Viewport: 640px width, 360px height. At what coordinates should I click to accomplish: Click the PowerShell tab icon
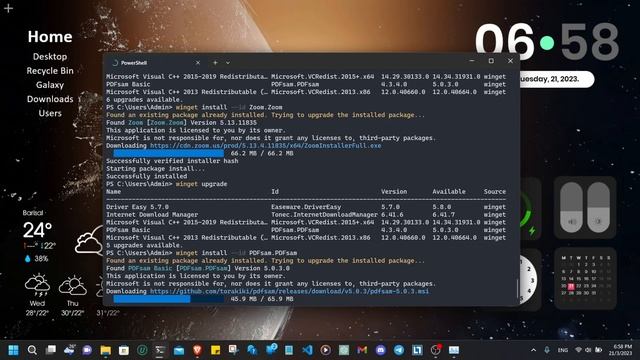point(115,63)
